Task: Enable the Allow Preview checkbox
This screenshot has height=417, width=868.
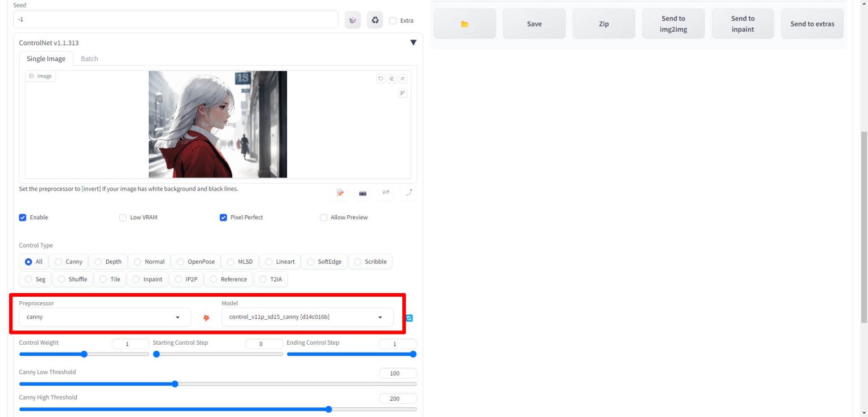Action: tap(324, 218)
